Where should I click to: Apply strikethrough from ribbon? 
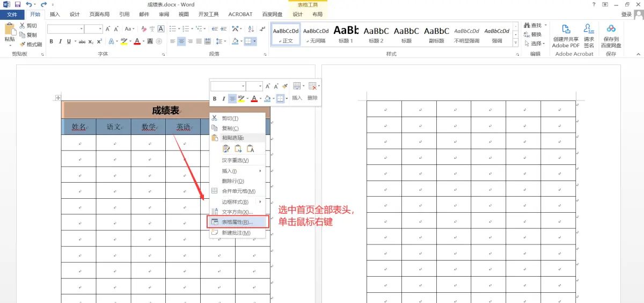82,41
